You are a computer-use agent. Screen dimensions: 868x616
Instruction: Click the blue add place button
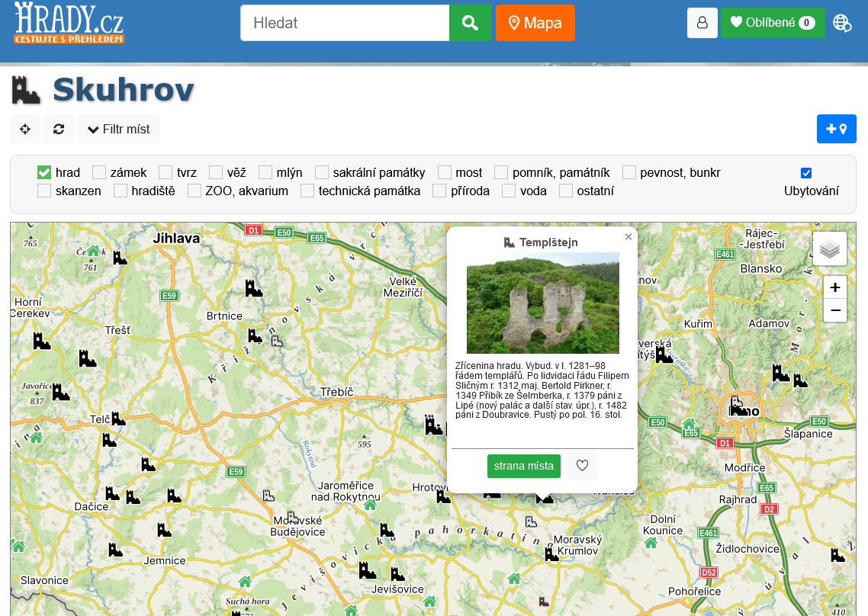tap(836, 129)
